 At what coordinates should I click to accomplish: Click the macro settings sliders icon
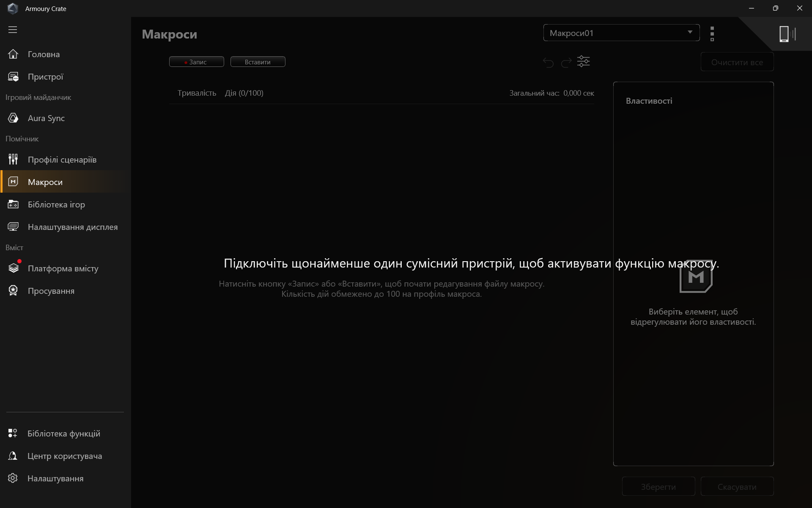tap(583, 62)
